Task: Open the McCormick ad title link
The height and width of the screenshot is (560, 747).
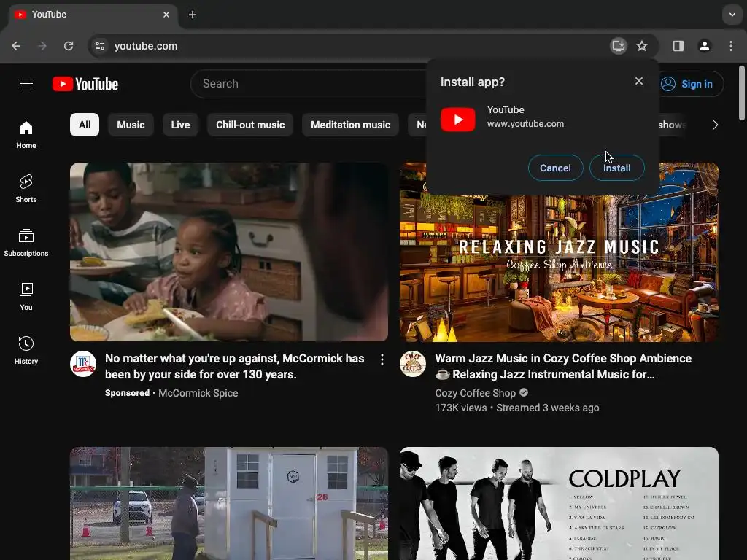Action: click(234, 366)
